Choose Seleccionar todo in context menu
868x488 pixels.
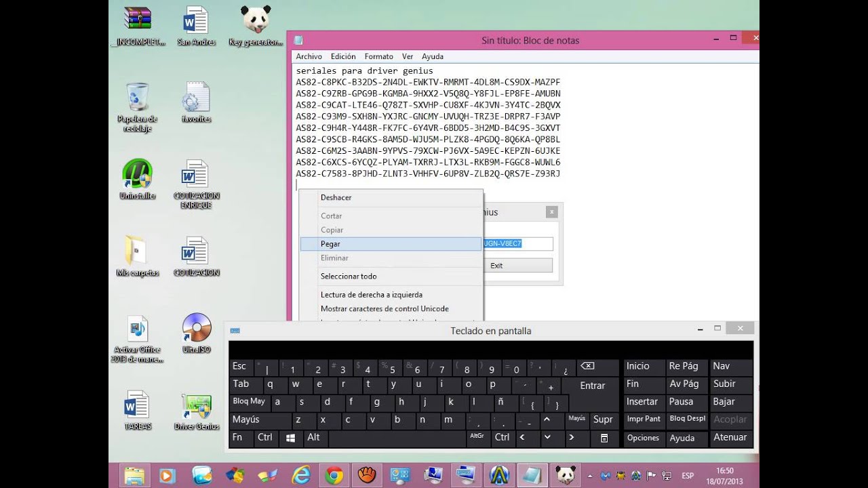pos(349,276)
